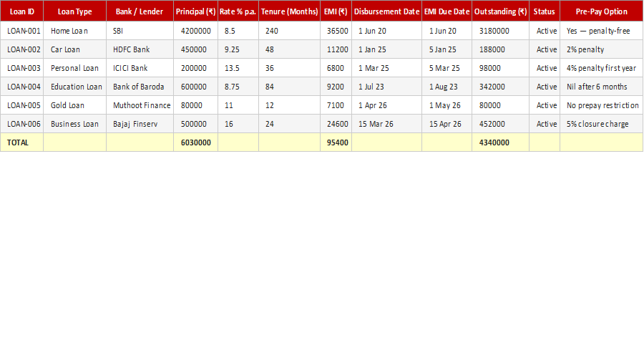Select the LOAN-003 cell

(21, 68)
